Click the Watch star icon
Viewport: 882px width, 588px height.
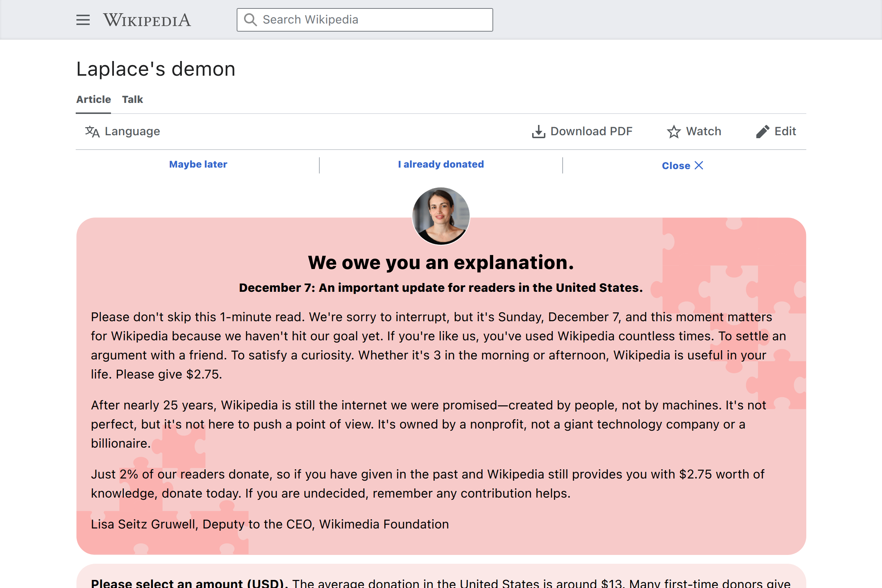674,132
